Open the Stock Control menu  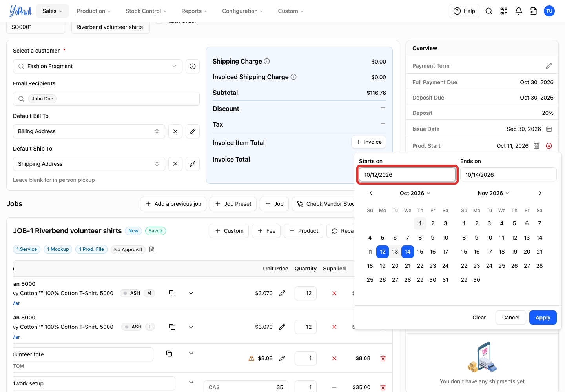click(146, 11)
